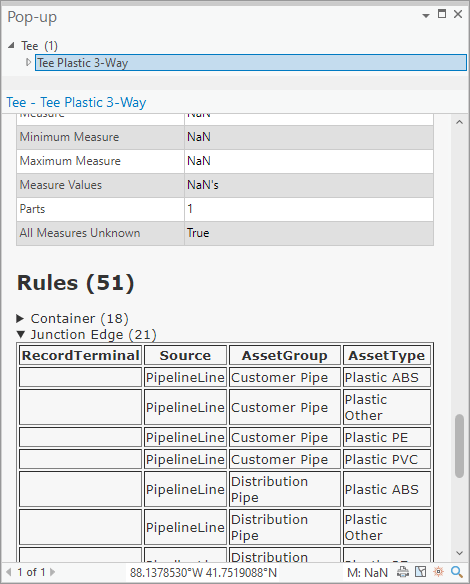Go to the next pop-up result arrow
The image size is (470, 584).
pyautogui.click(x=52, y=572)
